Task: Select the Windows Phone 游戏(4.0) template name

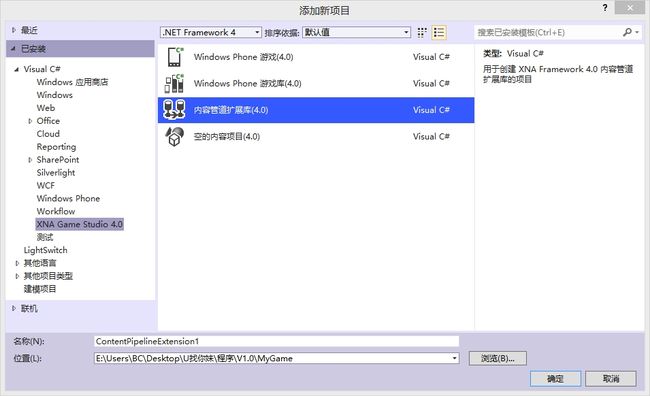Action: (x=243, y=57)
